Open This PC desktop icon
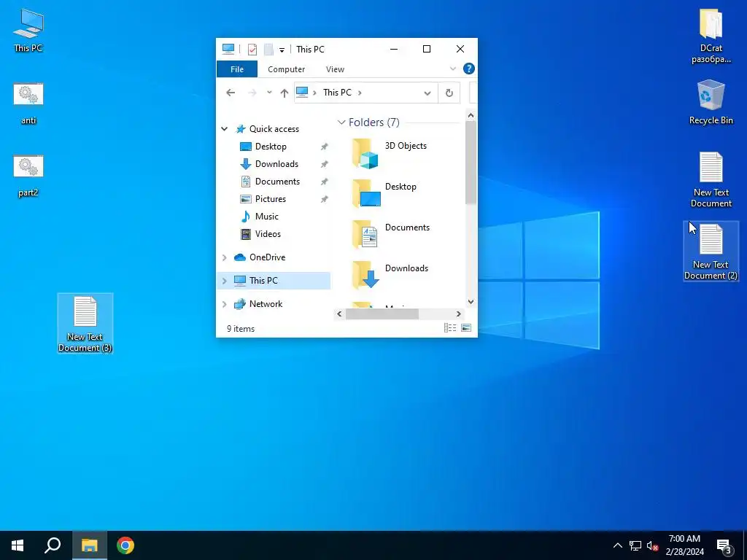 click(x=28, y=31)
